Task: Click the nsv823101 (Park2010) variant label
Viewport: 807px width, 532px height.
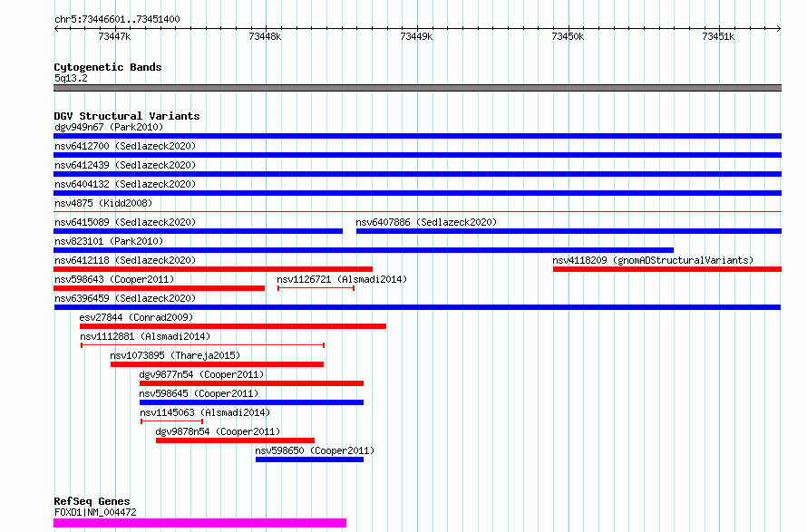Action: 109,241
